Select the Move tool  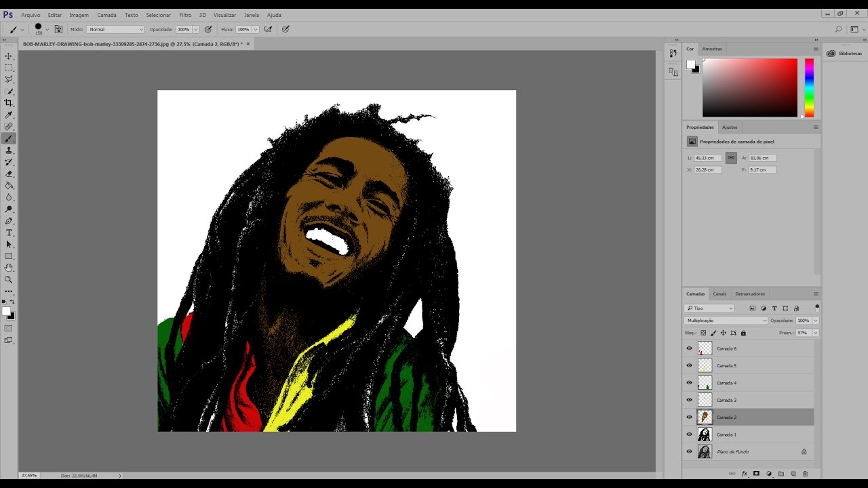pos(9,56)
